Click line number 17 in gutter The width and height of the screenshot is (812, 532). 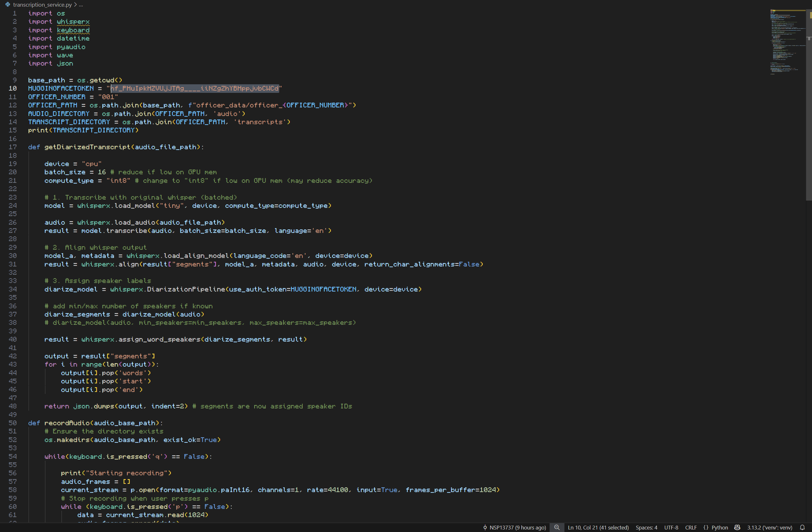[13, 147]
